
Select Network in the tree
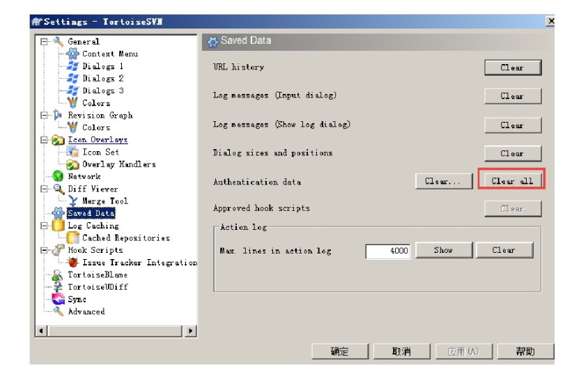[84, 176]
